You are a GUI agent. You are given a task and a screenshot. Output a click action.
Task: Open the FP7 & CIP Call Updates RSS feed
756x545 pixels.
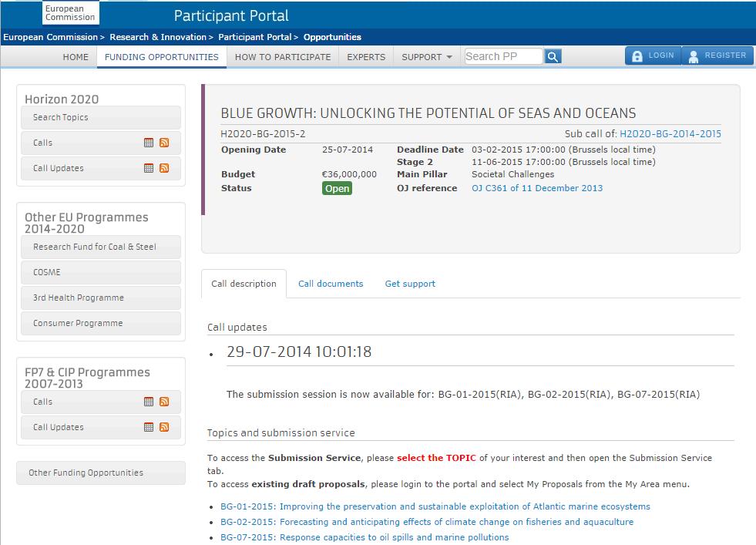point(164,427)
